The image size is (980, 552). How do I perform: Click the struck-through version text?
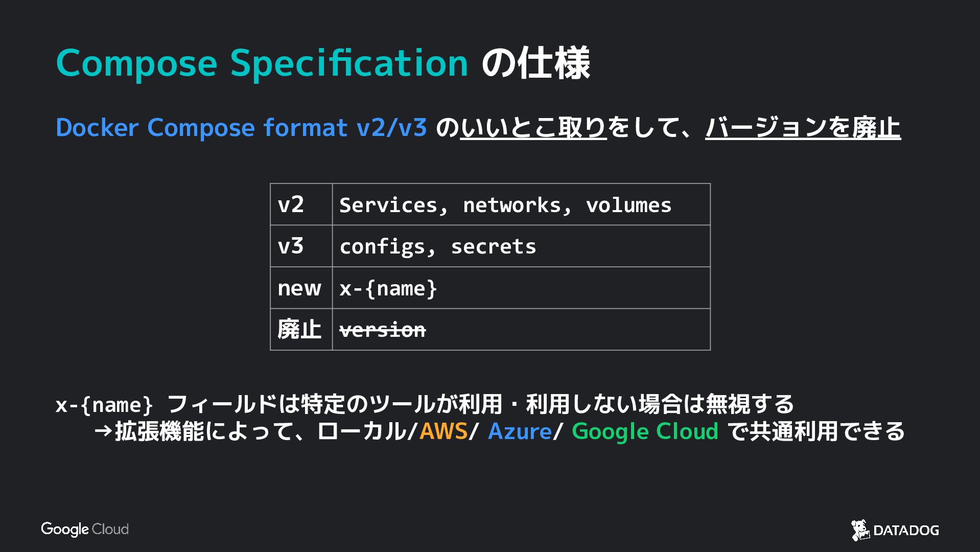382,330
